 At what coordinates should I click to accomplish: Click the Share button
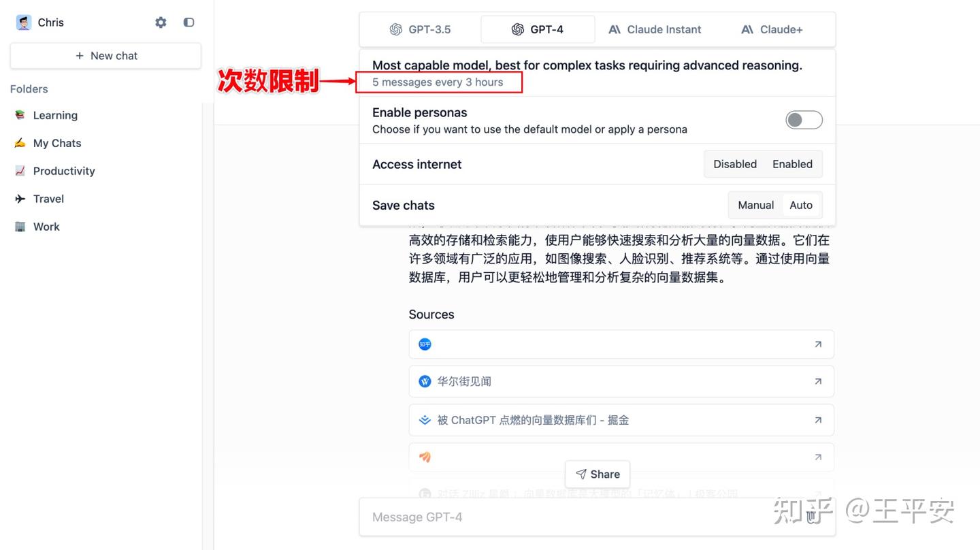(597, 474)
